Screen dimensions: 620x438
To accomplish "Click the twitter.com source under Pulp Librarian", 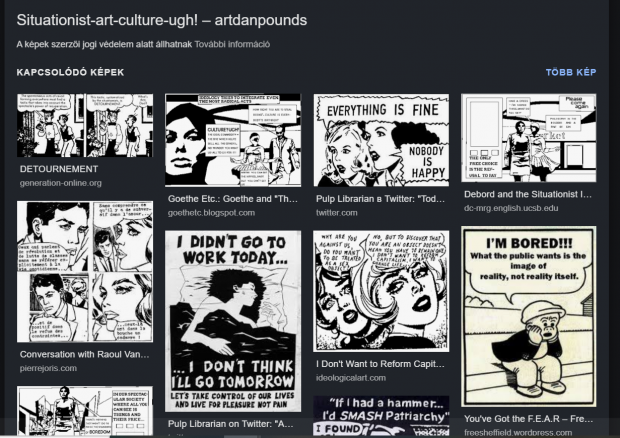I will (336, 213).
